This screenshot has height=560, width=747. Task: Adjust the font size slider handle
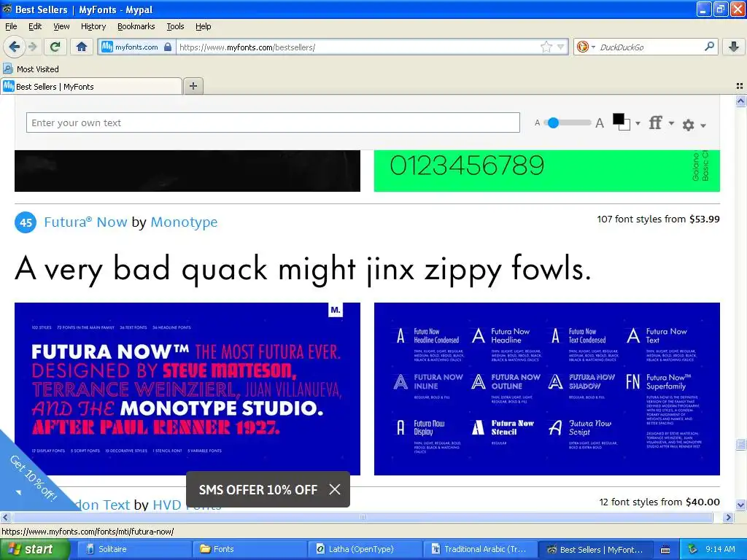[x=553, y=122]
